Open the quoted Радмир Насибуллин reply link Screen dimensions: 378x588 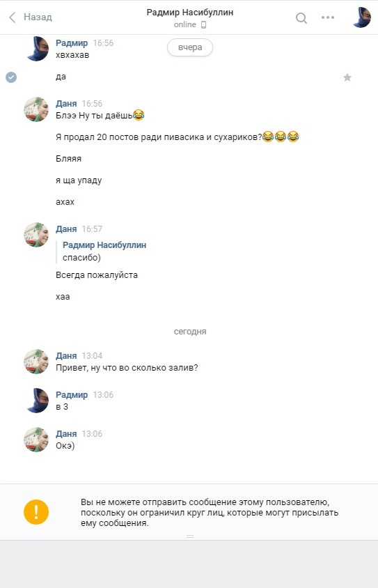[104, 245]
